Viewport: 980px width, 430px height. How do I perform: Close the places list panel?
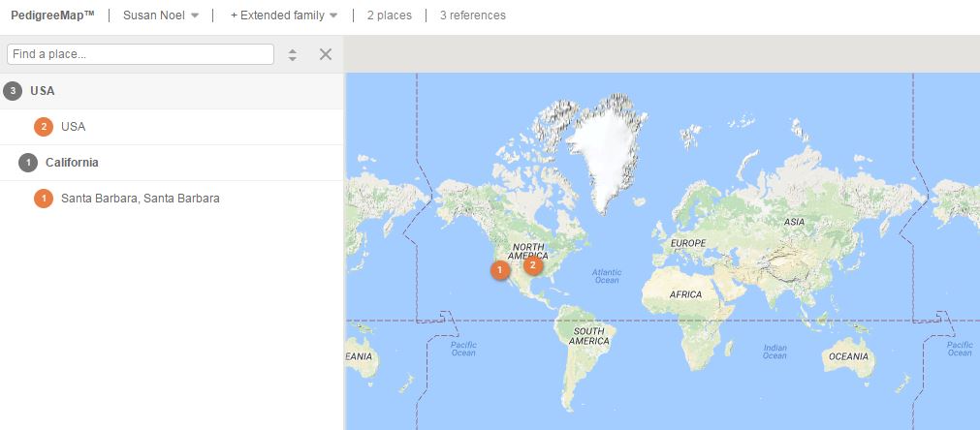pos(326,54)
